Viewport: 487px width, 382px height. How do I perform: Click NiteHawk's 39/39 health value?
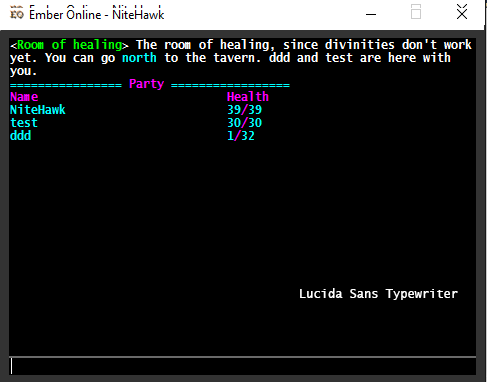tap(244, 110)
